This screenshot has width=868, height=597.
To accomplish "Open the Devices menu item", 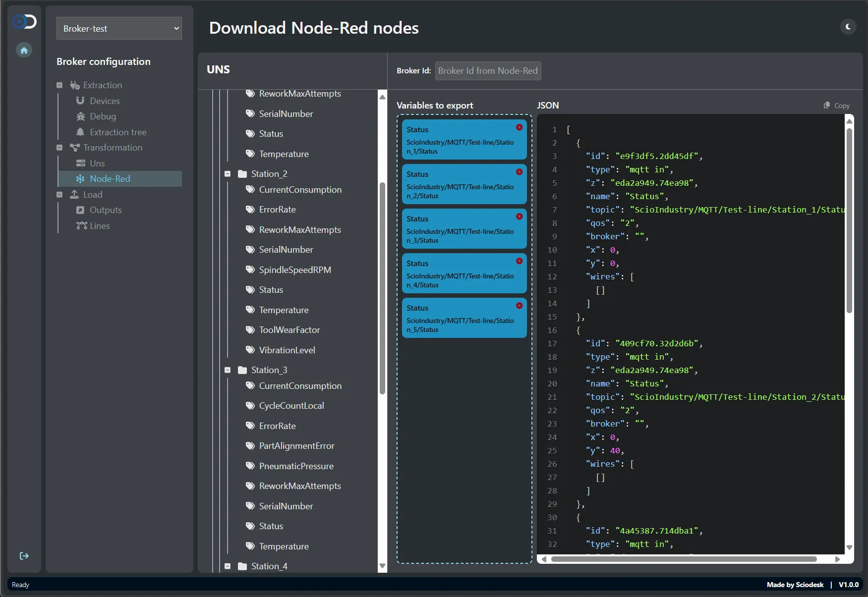I will click(x=105, y=101).
